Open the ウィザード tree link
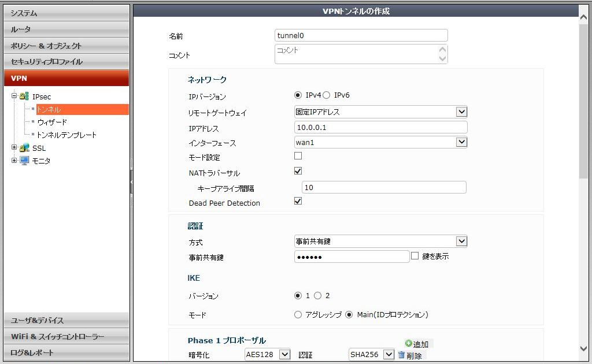The image size is (592, 364). tap(52, 122)
